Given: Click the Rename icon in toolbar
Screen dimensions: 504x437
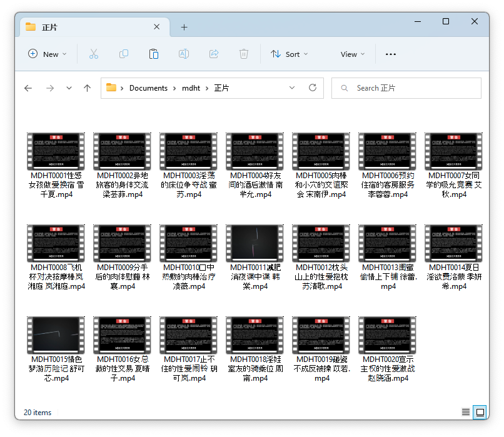Looking at the screenshot, I should [184, 54].
